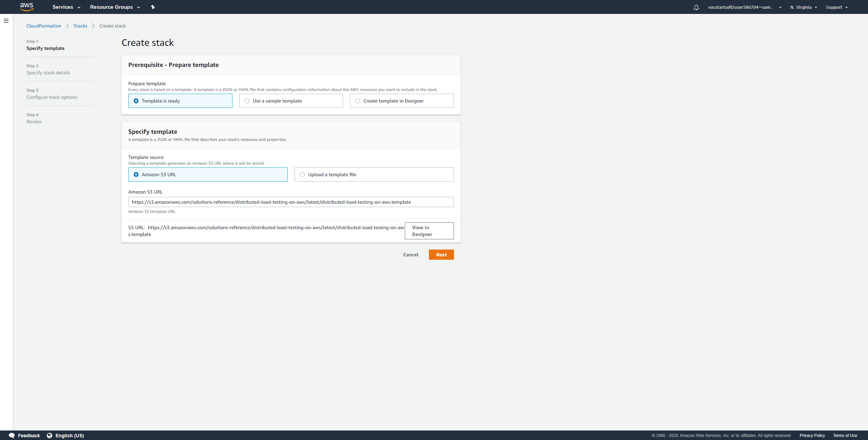
Task: Click the globe language icon
Action: click(50, 436)
